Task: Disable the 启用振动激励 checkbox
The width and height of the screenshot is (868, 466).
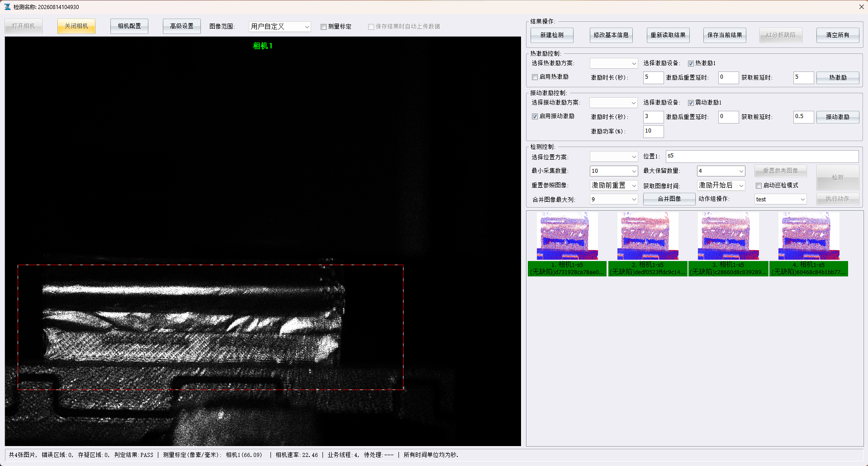Action: click(x=535, y=116)
